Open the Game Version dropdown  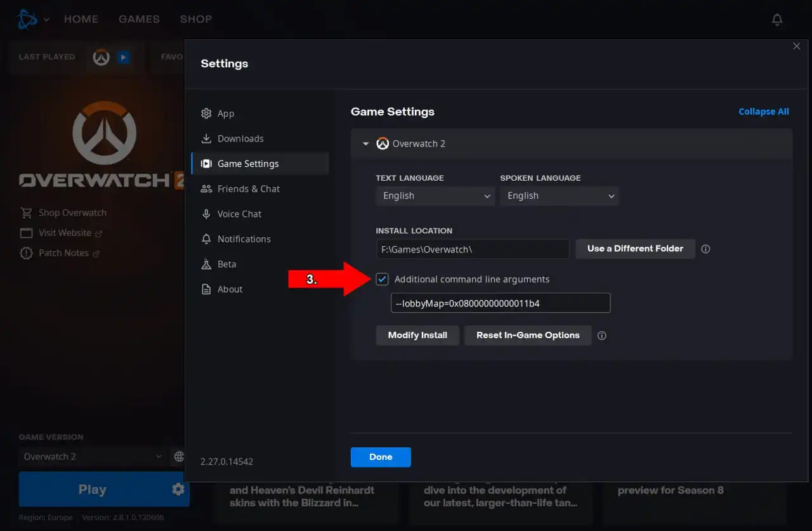(x=92, y=457)
